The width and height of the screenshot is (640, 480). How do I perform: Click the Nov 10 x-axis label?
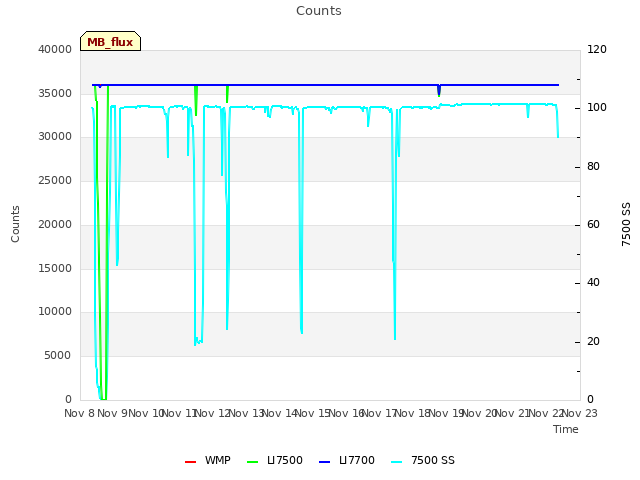click(x=146, y=413)
